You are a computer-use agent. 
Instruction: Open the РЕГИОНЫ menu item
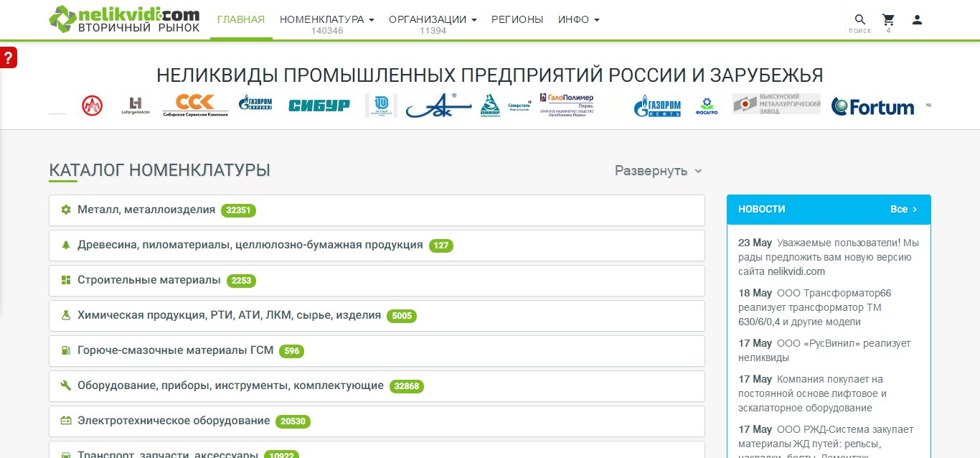[517, 19]
